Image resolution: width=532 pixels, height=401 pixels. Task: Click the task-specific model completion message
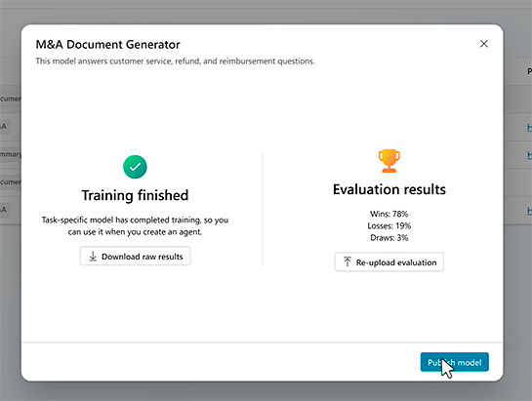[135, 226]
